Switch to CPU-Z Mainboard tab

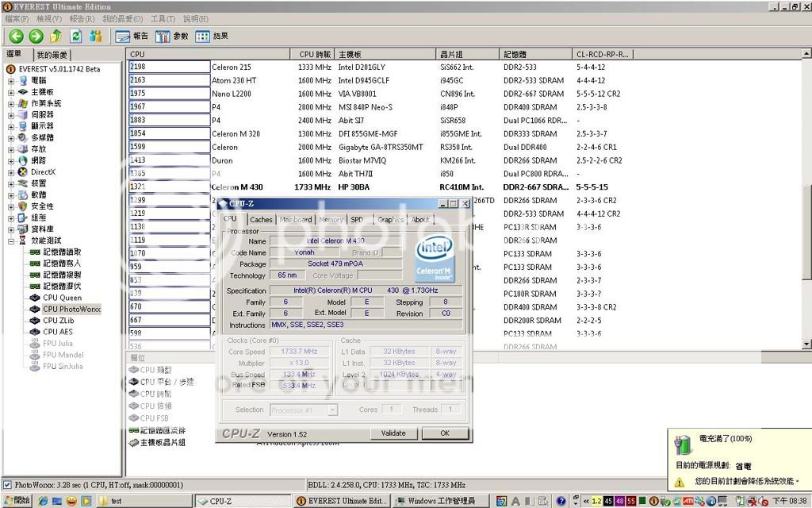click(x=296, y=220)
